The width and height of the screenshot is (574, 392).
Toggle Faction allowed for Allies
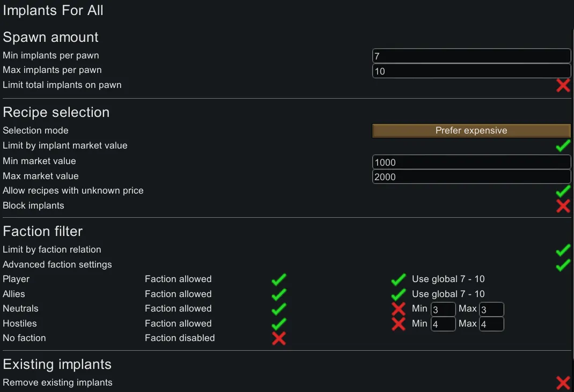tap(278, 294)
